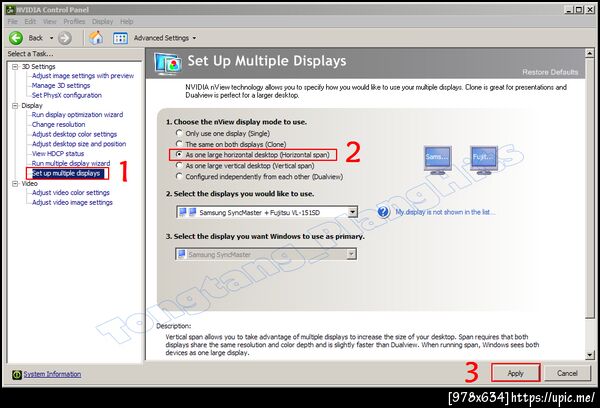Viewport: 600px width, 408px height.
Task: Open Adjust desktop color settings
Action: click(75, 134)
